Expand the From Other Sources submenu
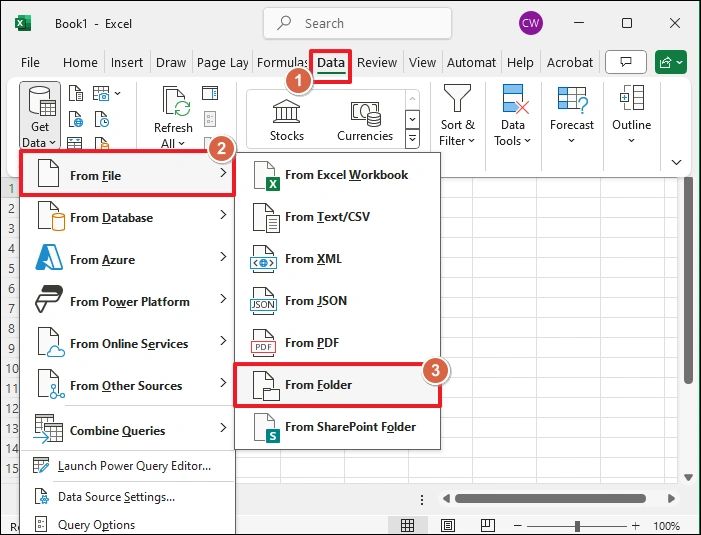 pyautogui.click(x=128, y=385)
